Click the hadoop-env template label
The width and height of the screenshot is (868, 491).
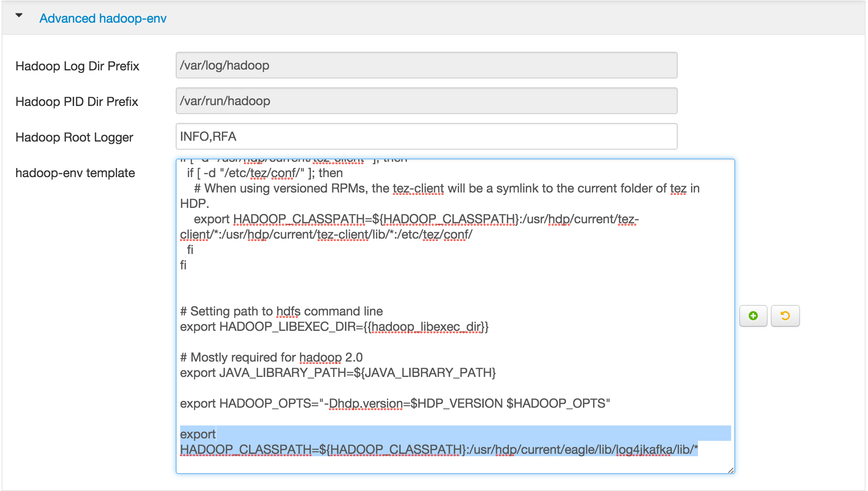click(x=75, y=173)
